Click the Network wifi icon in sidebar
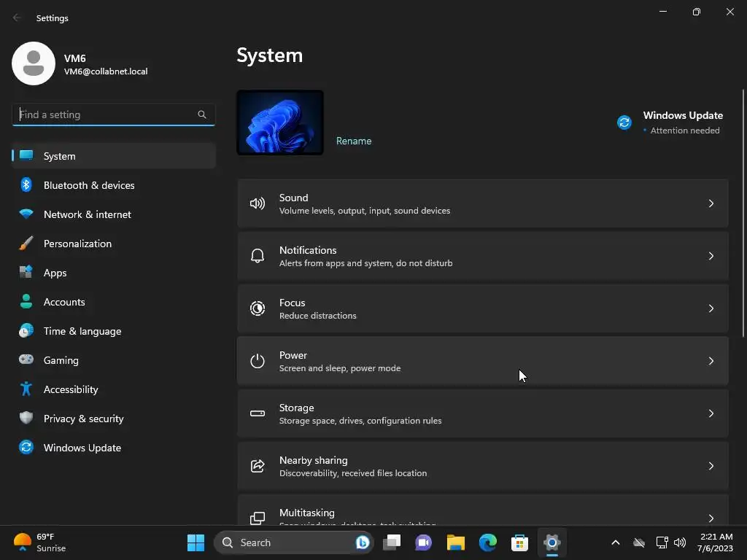Image resolution: width=747 pixels, height=560 pixels. pos(26,214)
